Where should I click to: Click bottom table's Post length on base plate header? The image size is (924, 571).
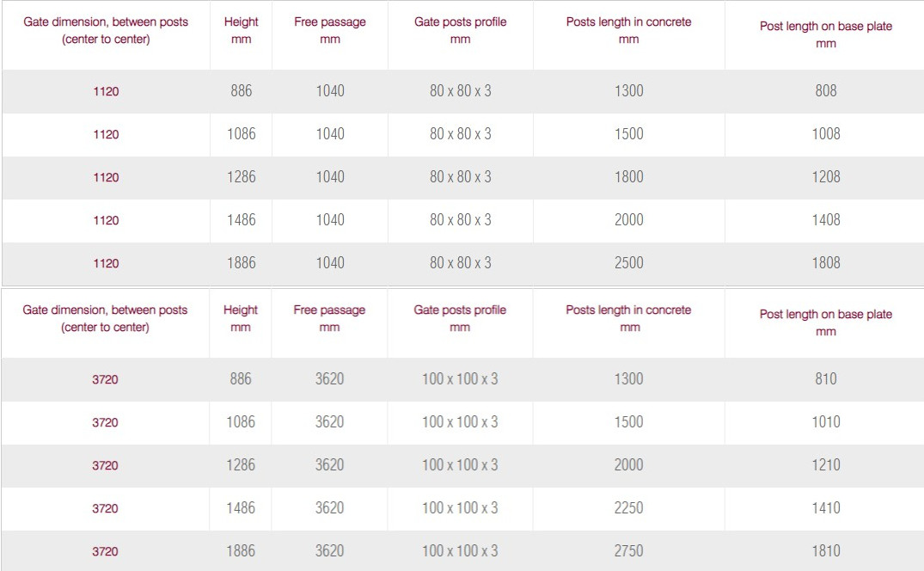[825, 322]
